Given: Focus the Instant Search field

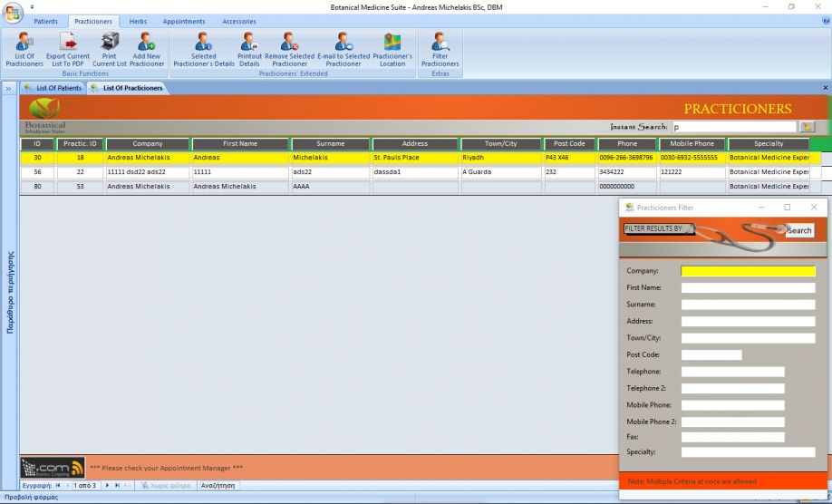Looking at the screenshot, I should (735, 127).
